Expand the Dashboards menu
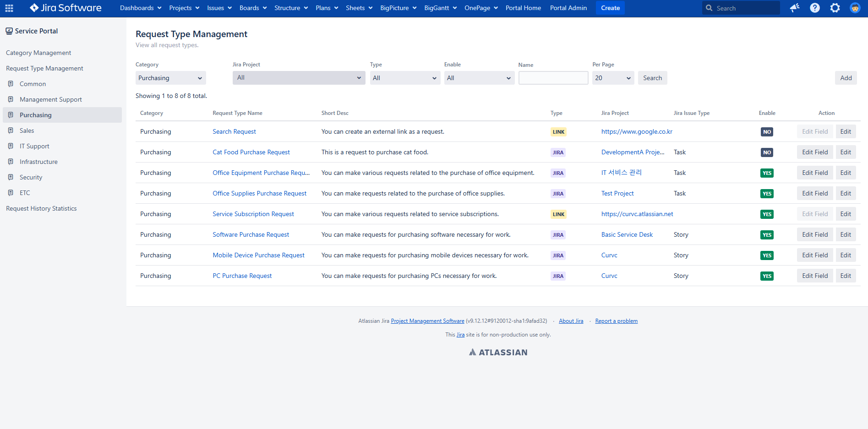 tap(141, 8)
